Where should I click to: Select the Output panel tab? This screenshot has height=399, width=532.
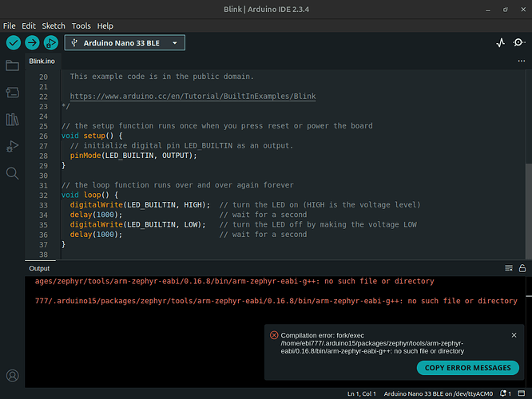39,268
